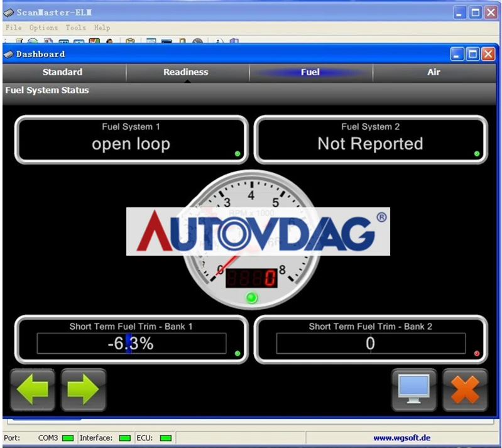Open the Options menu
Screen dimensions: 502x448
pos(43,28)
